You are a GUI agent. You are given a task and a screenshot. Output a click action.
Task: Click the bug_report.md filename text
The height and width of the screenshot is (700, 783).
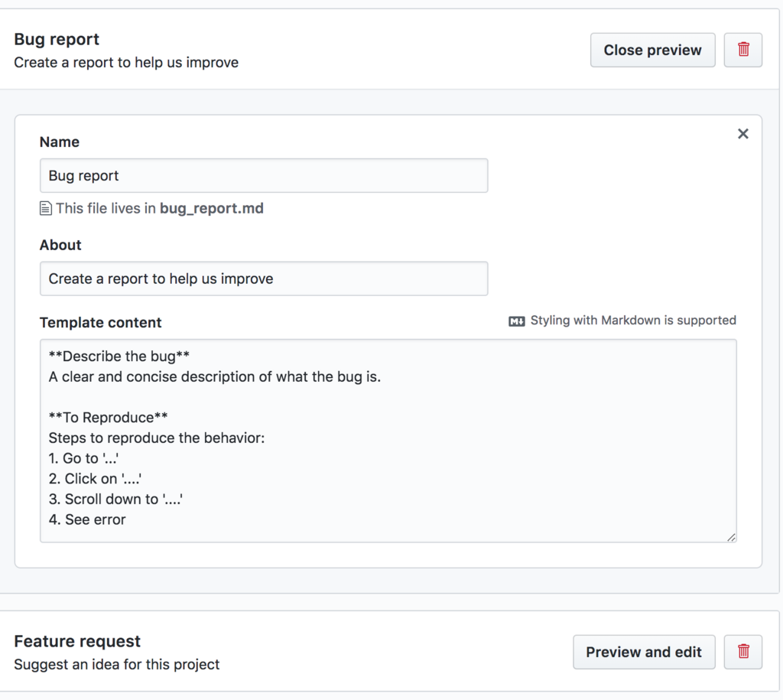point(211,208)
